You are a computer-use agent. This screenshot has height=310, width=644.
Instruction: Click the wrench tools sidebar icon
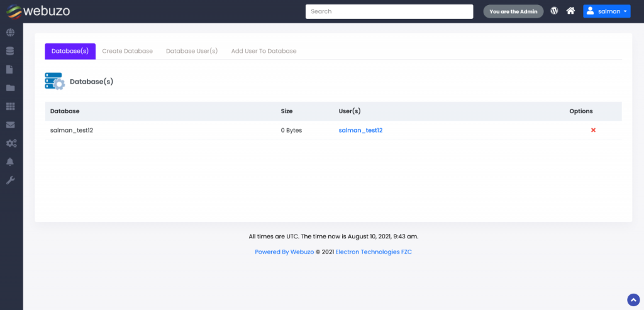pos(11,180)
